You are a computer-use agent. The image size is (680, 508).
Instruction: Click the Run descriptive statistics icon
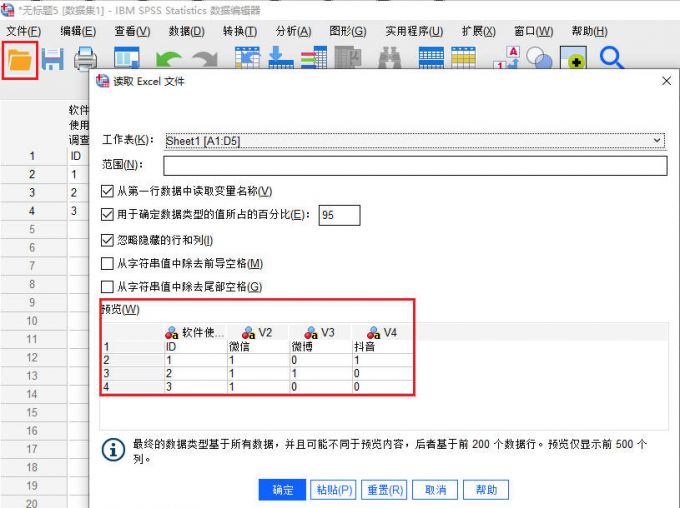coord(348,58)
